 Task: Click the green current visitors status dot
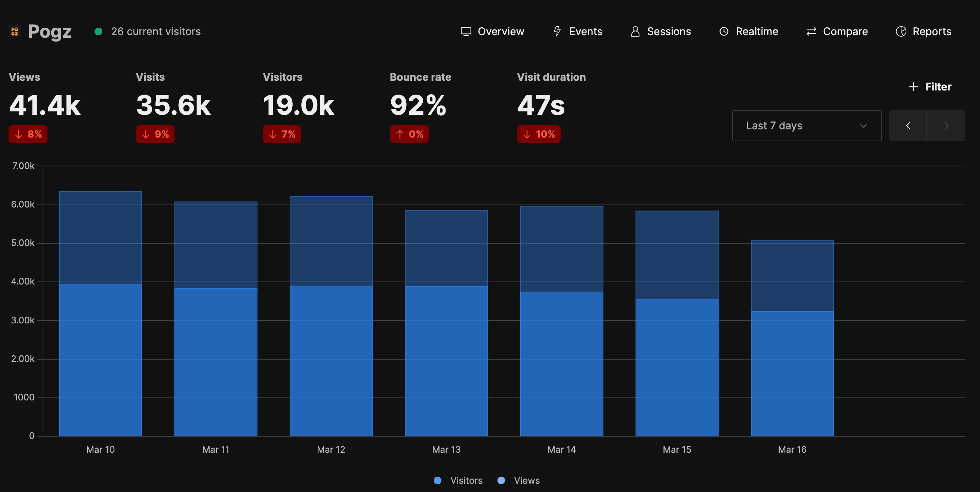98,31
